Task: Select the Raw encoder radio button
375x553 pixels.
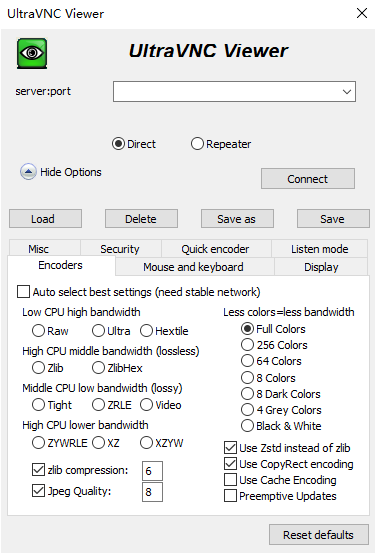Action: tap(38, 331)
